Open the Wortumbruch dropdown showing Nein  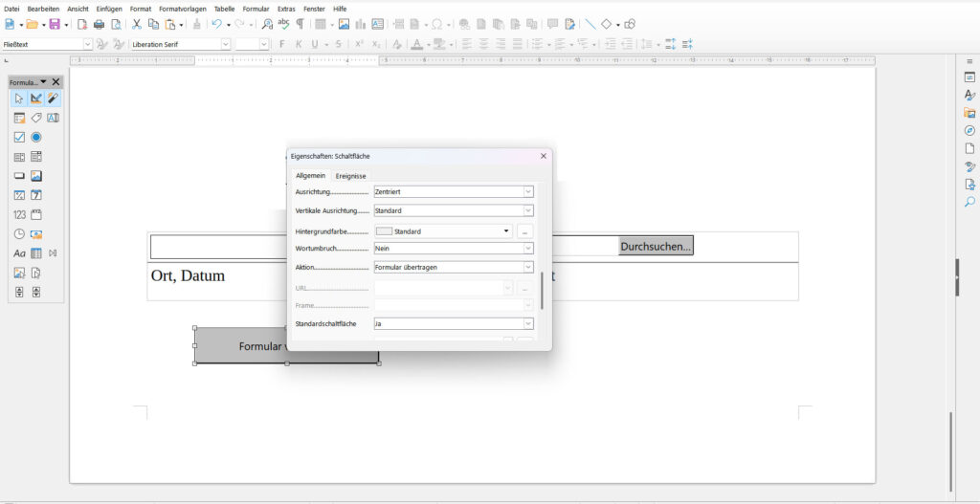[x=527, y=249]
